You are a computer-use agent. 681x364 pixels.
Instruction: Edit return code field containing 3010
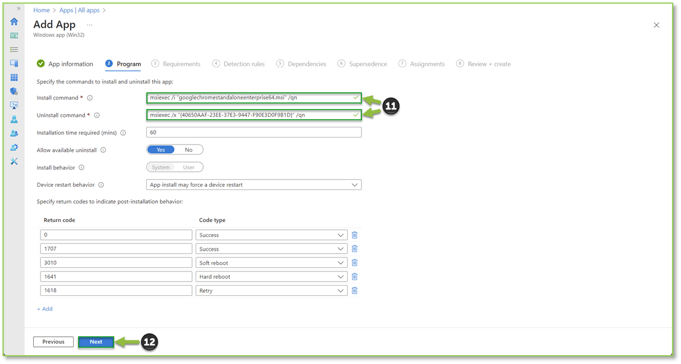pos(116,263)
